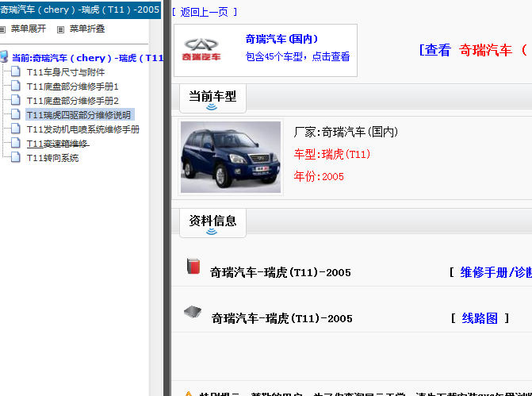532x396 pixels.
Task: Click page icon next to T11瑞虎四驱部分维修说明
Action: pyautogui.click(x=16, y=114)
